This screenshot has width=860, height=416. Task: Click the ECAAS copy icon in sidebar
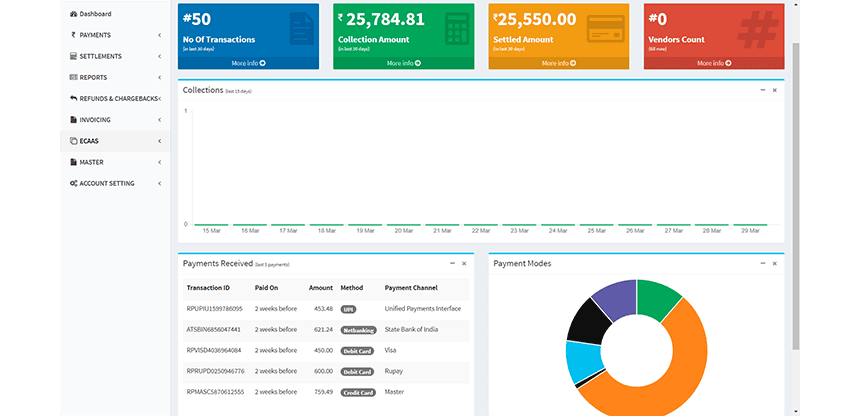pos(73,141)
